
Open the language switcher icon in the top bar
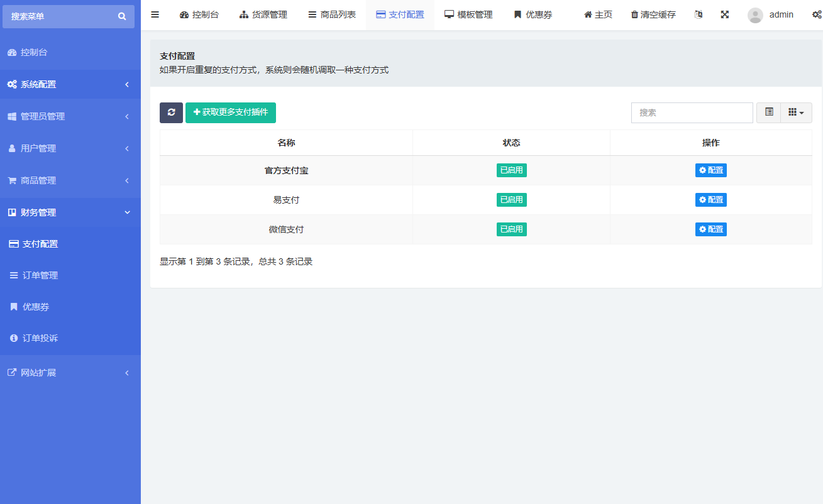[698, 14]
